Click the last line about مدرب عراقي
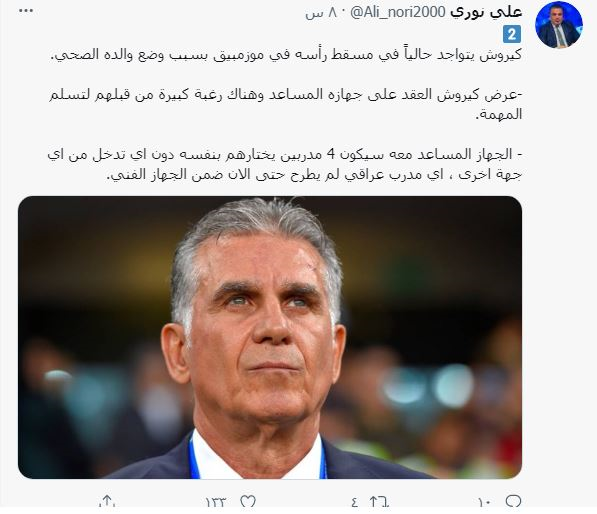Screen dimensions: 597x514 [314, 175]
